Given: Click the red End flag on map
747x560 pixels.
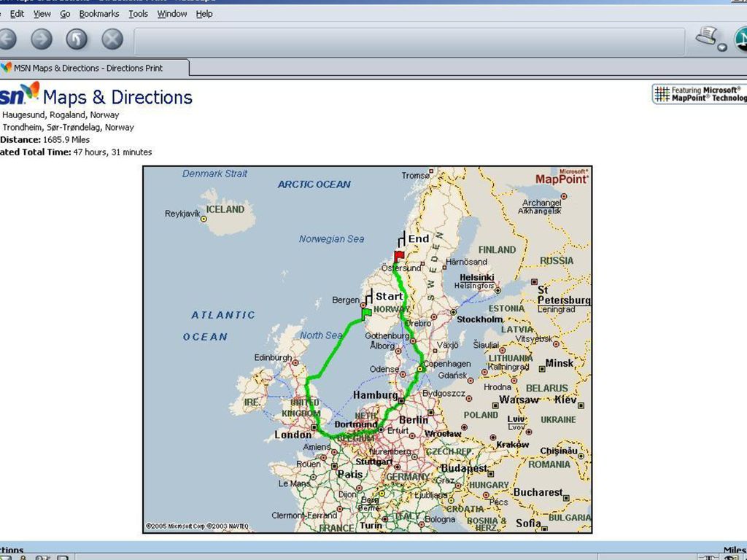Looking at the screenshot, I should (x=399, y=257).
